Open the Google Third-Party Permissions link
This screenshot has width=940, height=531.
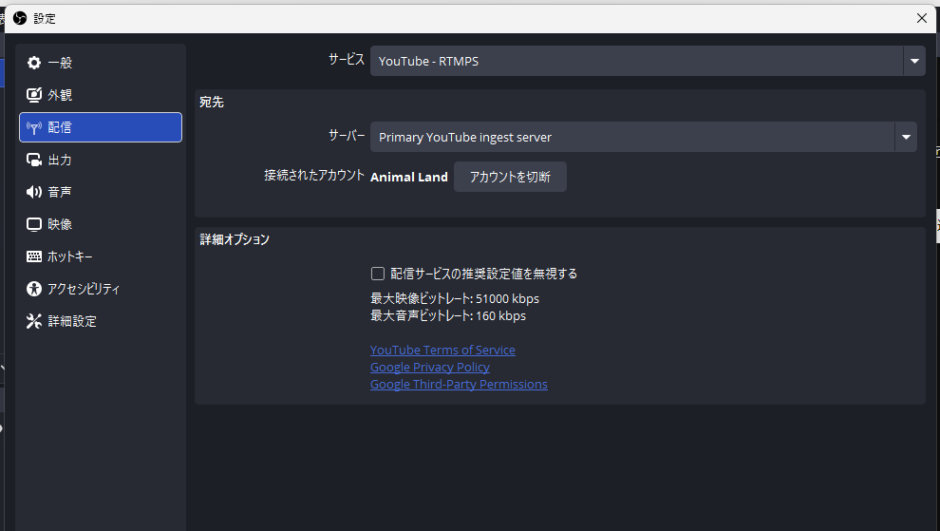[x=459, y=384]
